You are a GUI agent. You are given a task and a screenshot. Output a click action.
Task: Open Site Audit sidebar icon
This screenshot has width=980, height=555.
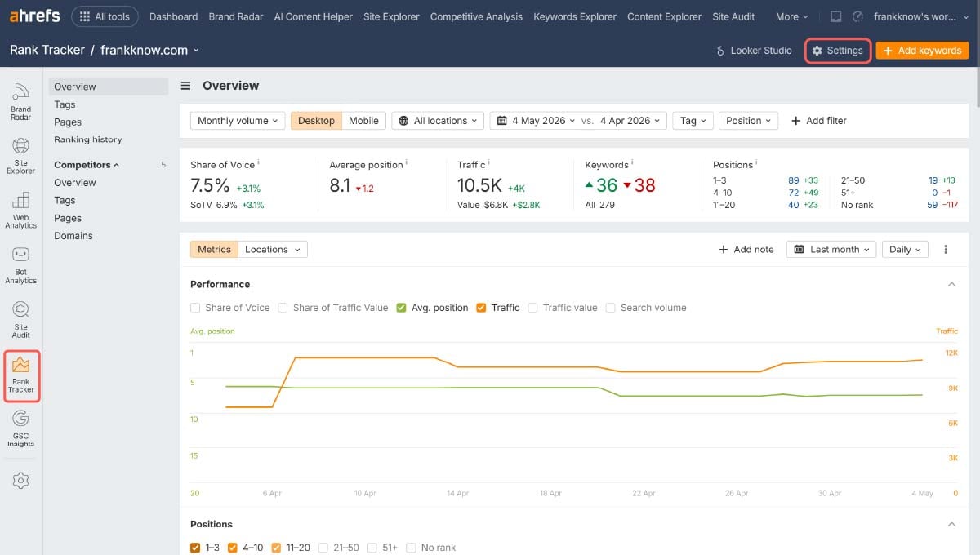click(20, 320)
